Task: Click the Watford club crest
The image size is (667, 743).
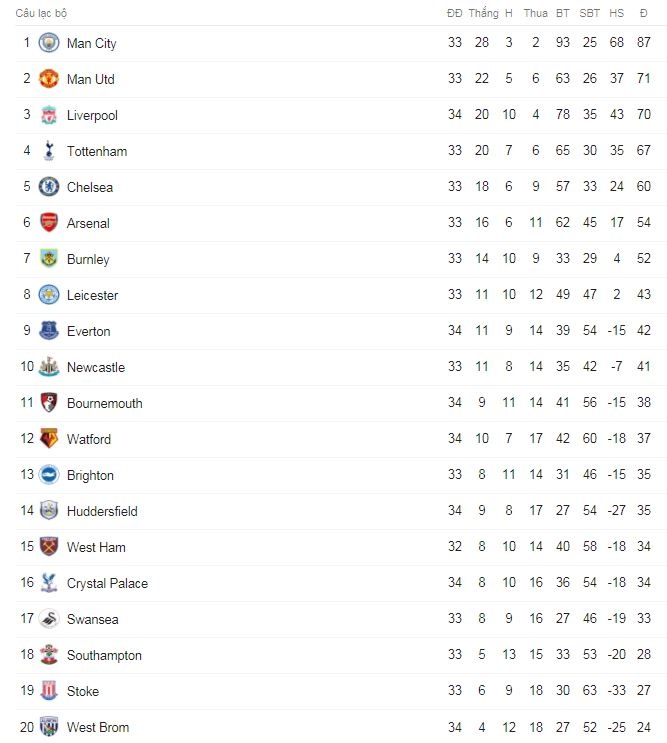Action: coord(49,439)
